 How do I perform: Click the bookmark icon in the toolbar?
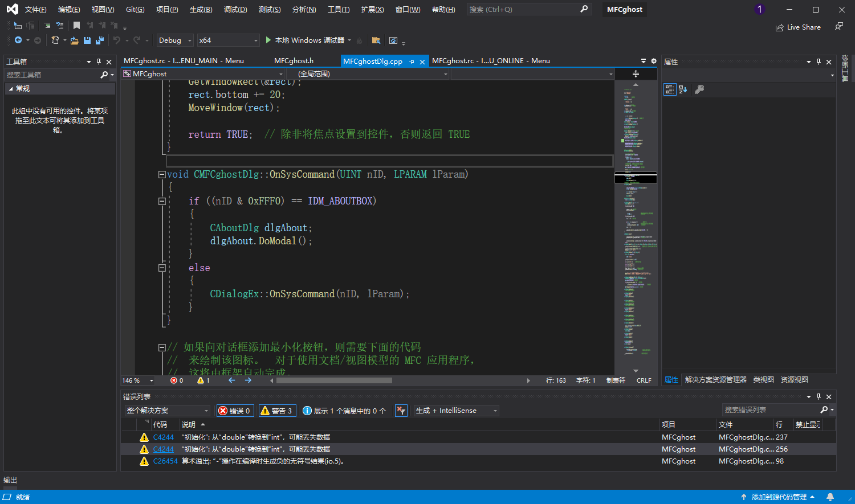[x=76, y=26]
